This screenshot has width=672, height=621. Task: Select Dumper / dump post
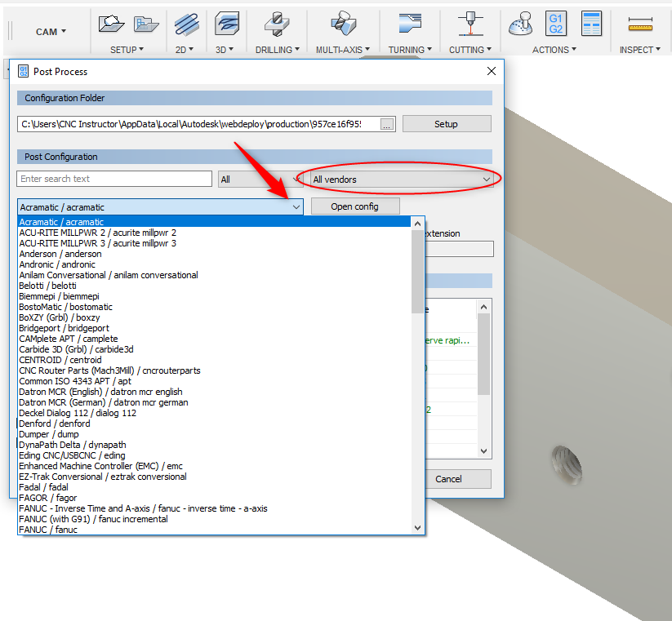pos(214,434)
